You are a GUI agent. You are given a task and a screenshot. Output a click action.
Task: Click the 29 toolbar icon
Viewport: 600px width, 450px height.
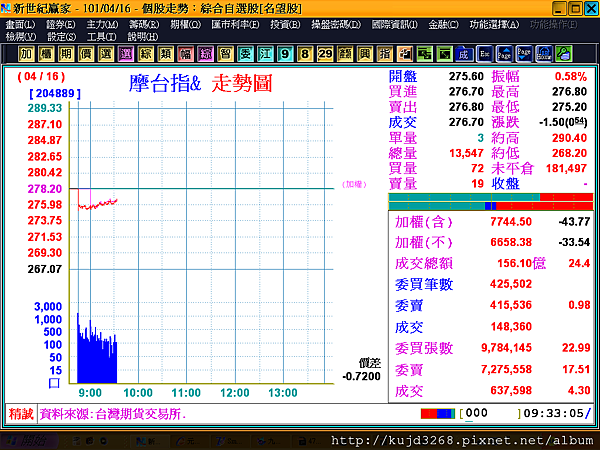click(x=325, y=54)
